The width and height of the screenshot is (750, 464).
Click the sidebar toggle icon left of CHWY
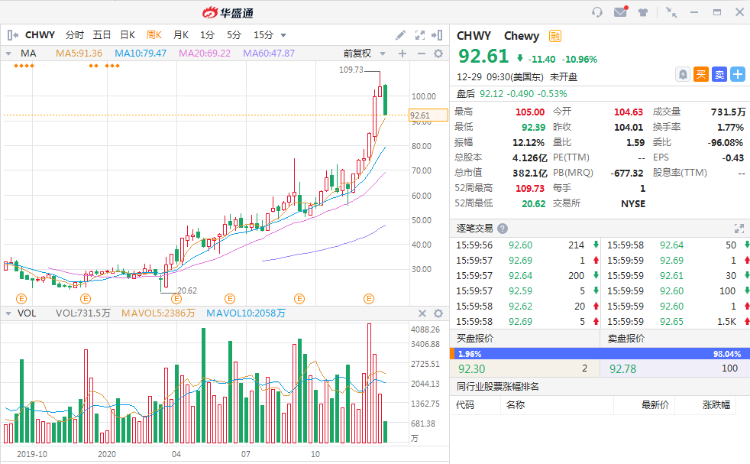pyautogui.click(x=12, y=35)
